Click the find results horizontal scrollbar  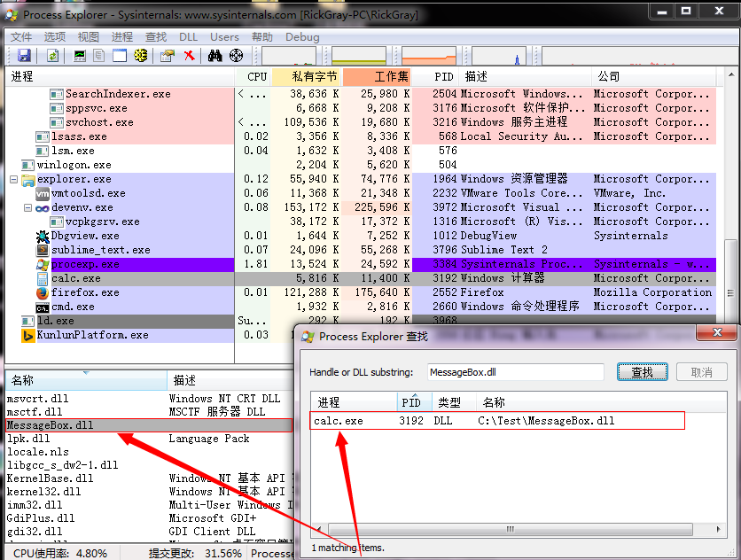(510, 529)
